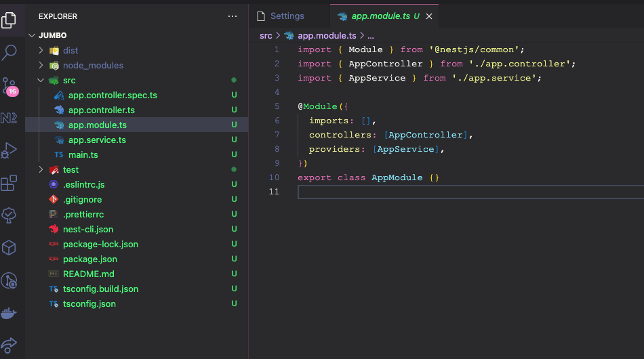Open the Live Share arrow icon
Image resolution: width=644 pixels, height=359 pixels.
pyautogui.click(x=9, y=345)
